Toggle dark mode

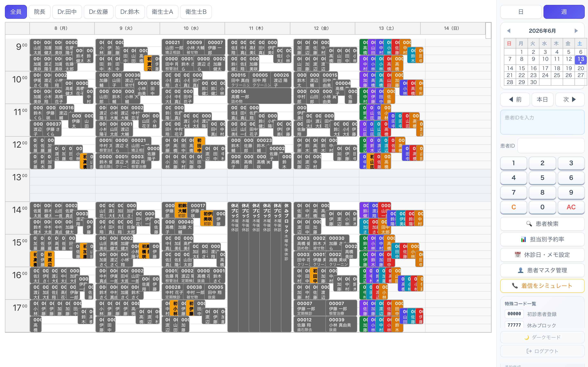click(x=542, y=337)
